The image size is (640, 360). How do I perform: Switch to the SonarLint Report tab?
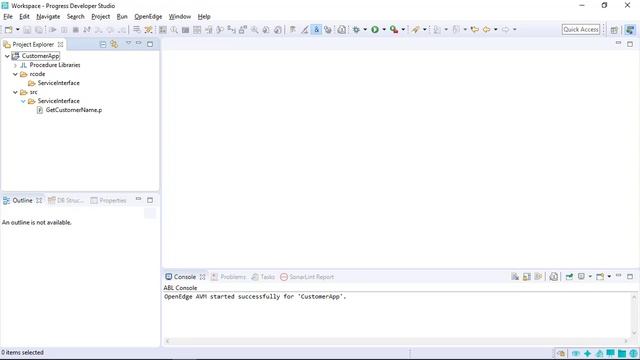tap(307, 277)
